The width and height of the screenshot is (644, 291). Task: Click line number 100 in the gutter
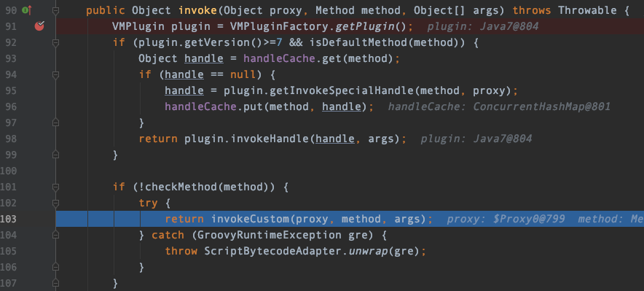(8, 171)
